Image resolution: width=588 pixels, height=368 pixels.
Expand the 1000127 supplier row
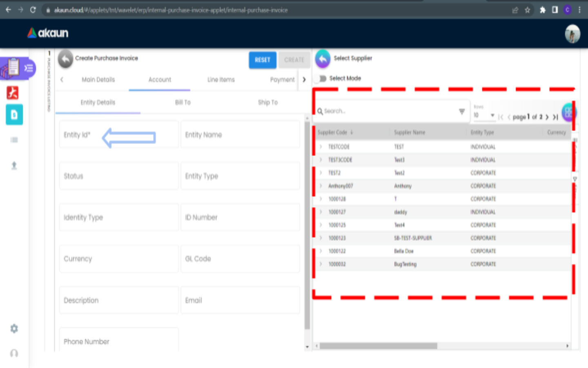[x=321, y=212]
